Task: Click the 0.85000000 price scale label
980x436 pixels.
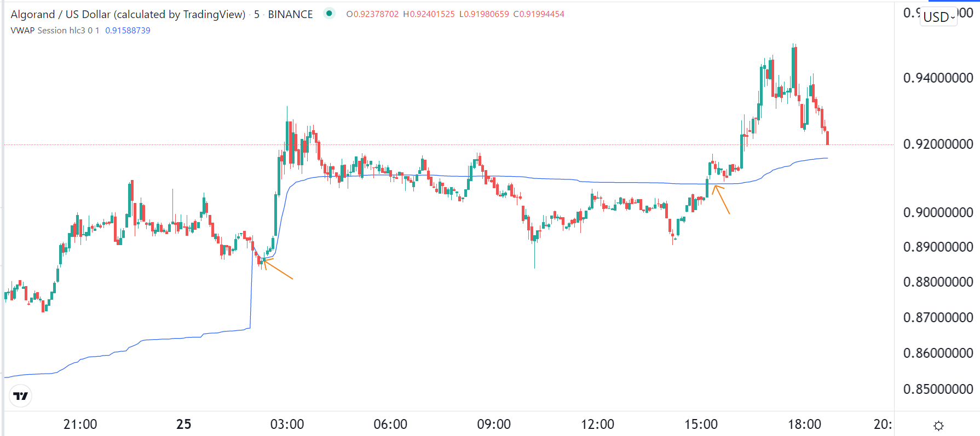Action: coord(938,390)
